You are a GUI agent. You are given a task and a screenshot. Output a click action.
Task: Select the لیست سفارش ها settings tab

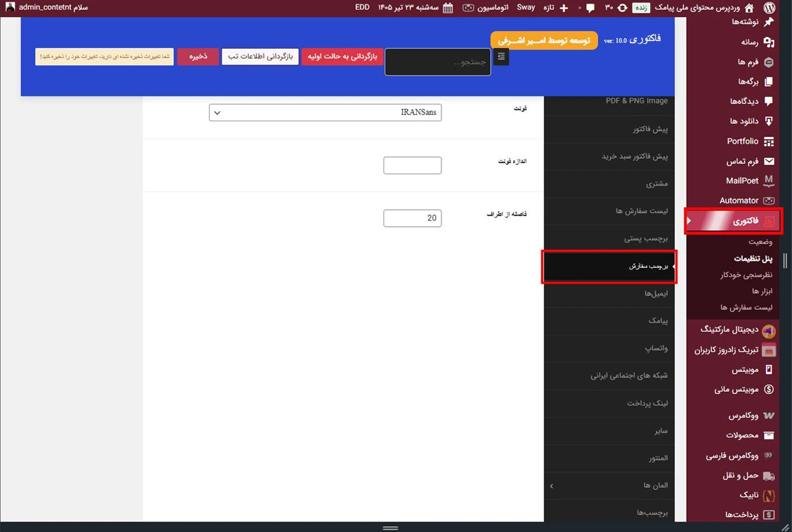tap(609, 211)
